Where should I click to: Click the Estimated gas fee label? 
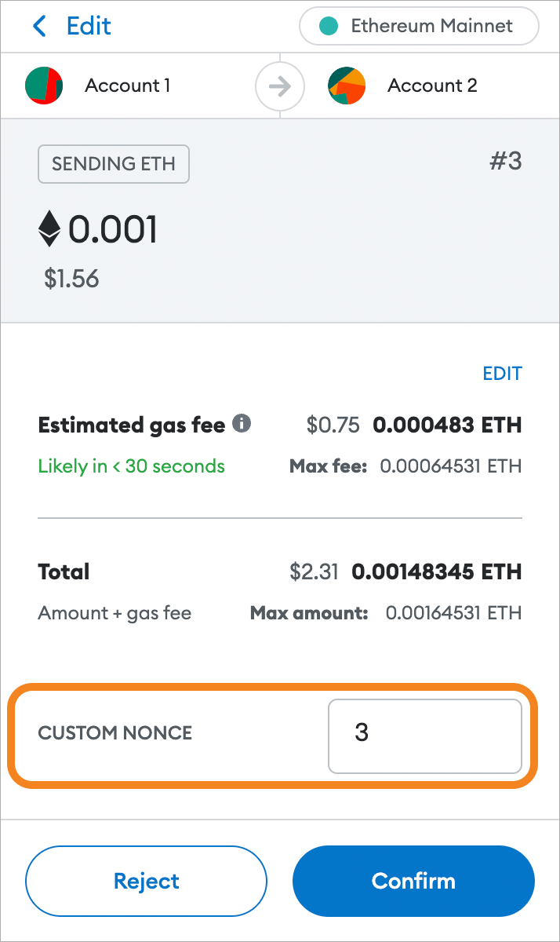(131, 425)
